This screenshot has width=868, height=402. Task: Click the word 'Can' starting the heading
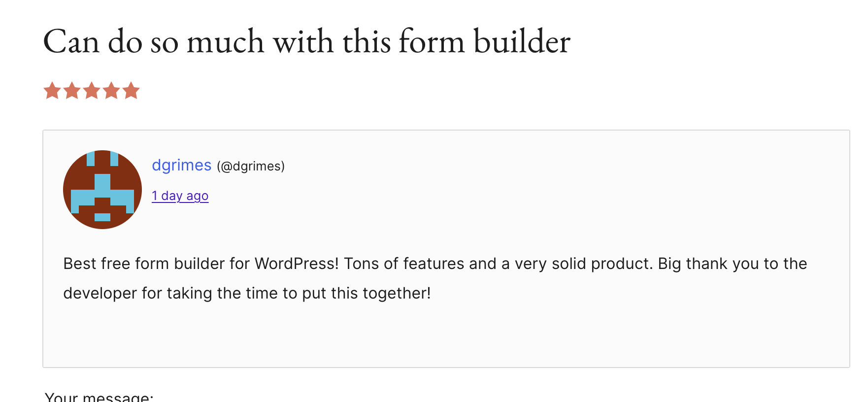coord(71,41)
